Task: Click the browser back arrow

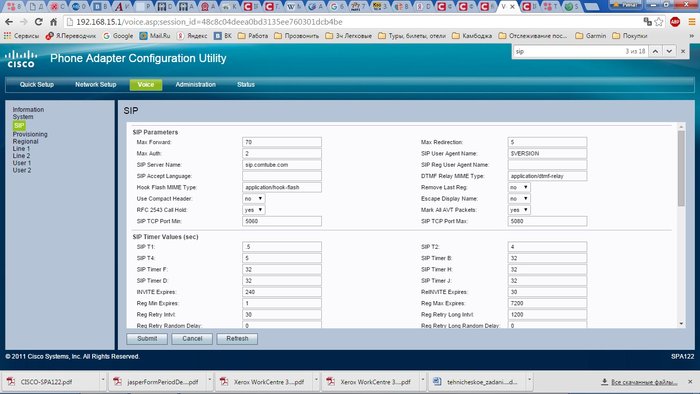Action: pyautogui.click(x=9, y=22)
